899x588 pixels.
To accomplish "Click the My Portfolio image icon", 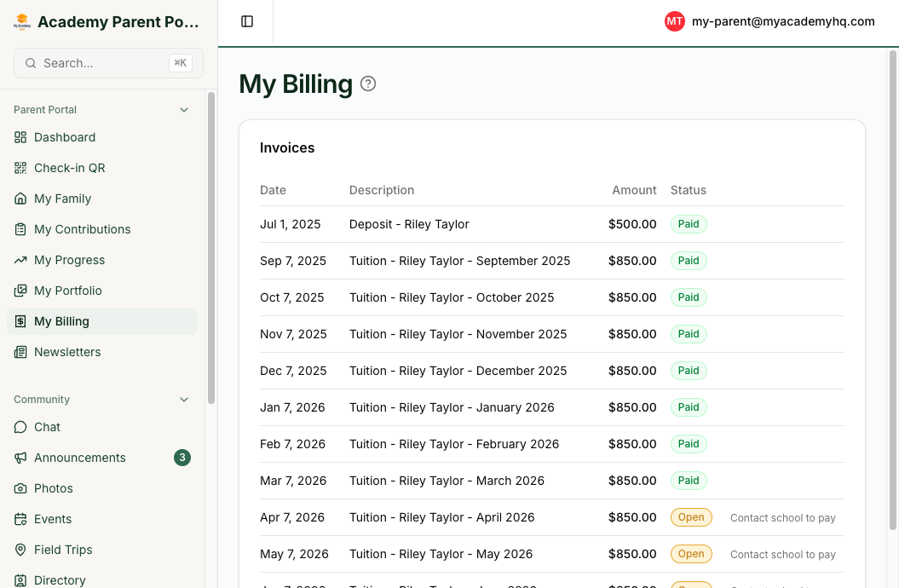I will [x=20, y=291].
